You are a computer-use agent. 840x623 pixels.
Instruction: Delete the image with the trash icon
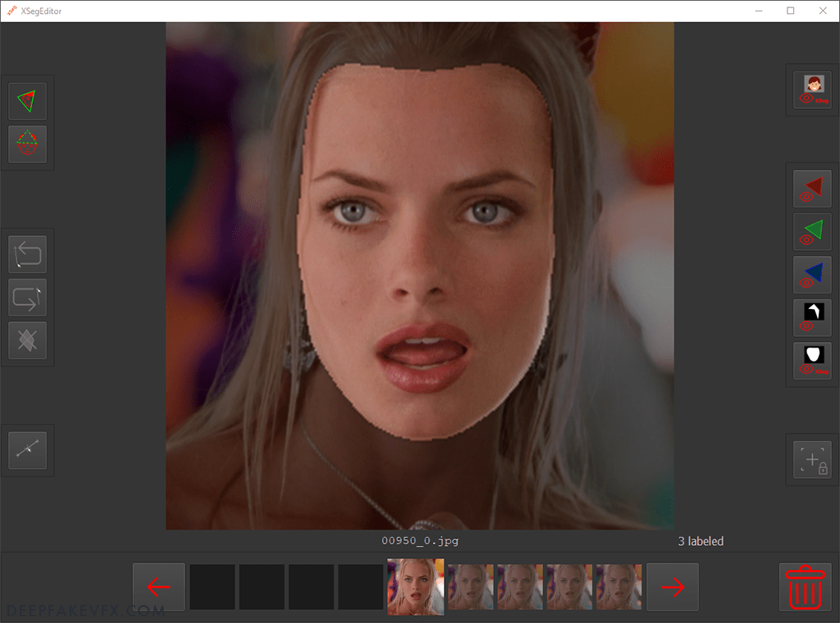pyautogui.click(x=806, y=587)
